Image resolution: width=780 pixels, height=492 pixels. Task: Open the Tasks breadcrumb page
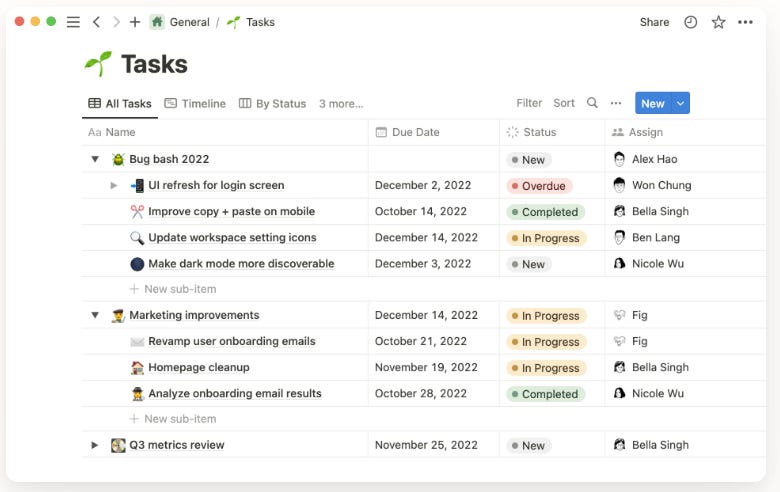(x=260, y=22)
